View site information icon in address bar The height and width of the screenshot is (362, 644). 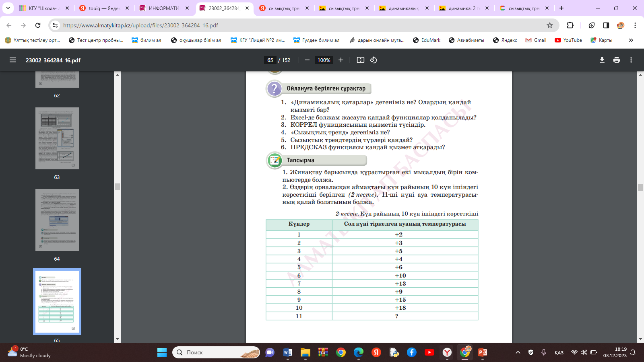tap(55, 25)
